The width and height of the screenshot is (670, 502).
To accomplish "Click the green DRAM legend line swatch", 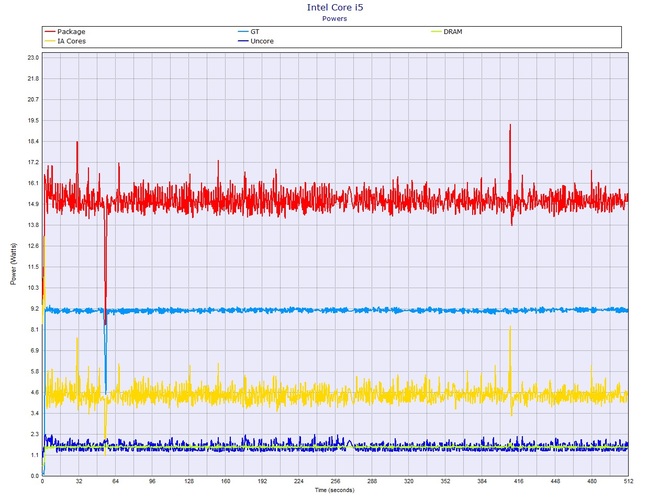I will coord(436,32).
